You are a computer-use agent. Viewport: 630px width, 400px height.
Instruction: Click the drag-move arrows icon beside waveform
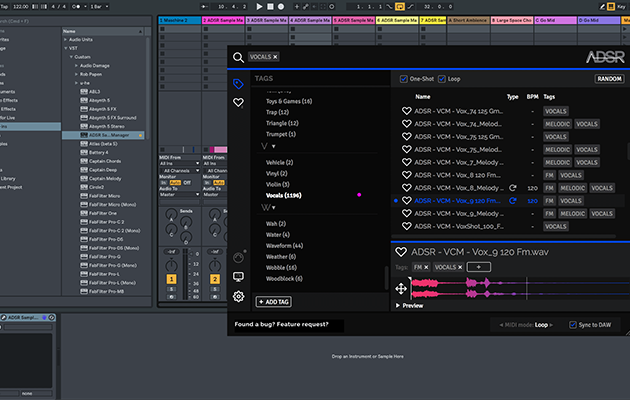point(401,288)
